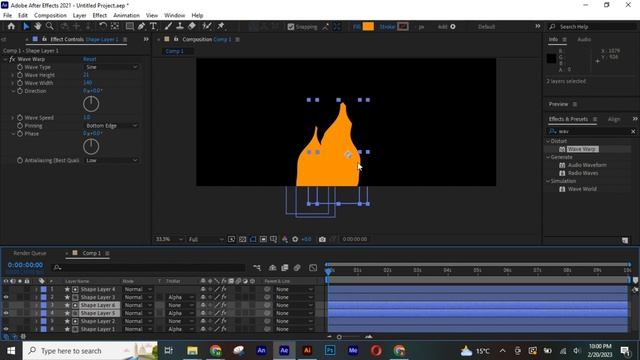The image size is (640, 360).
Task: Toggle visibility of Shape Layer 6
Action: point(6,305)
